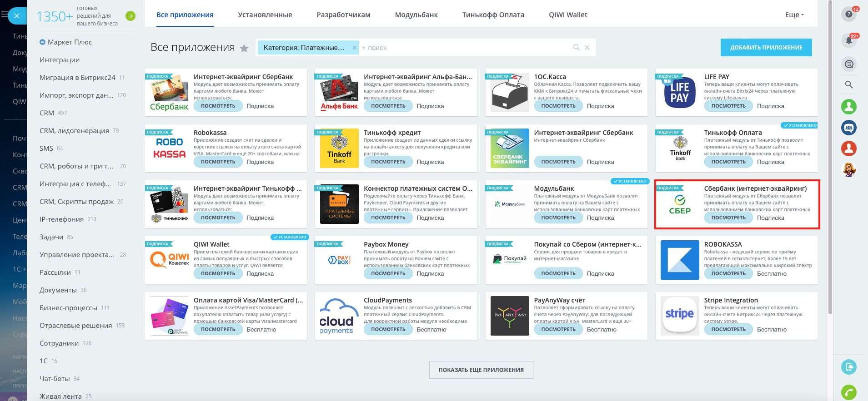Screen dimensions: 868x401
Task: Open the Бизнес-процессы category
Action: (x=68, y=308)
